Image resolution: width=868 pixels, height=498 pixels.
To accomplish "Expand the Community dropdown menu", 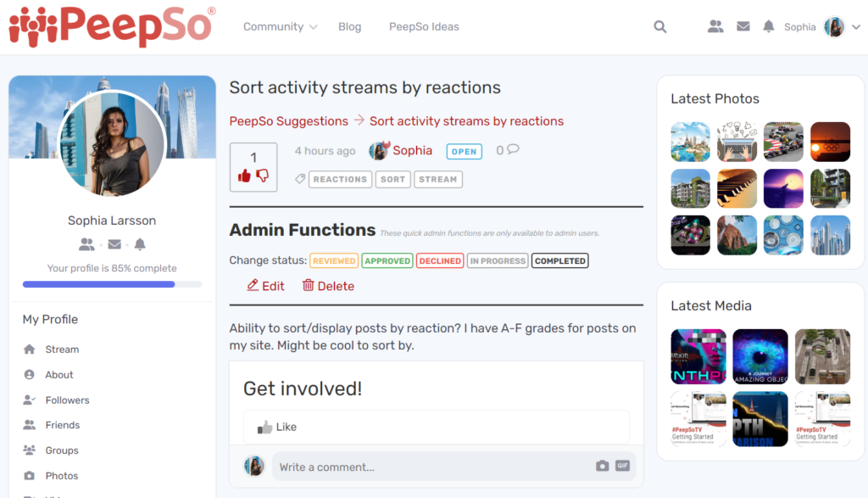I will click(280, 26).
